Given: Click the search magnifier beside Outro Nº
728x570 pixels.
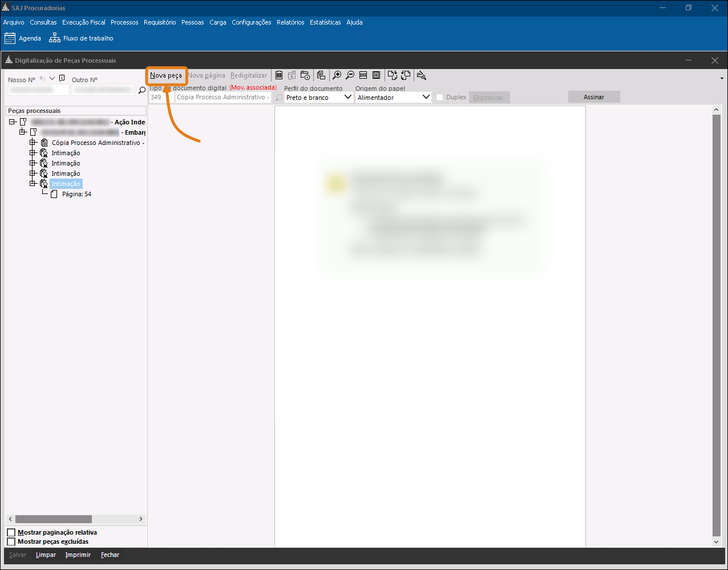Looking at the screenshot, I should (142, 90).
